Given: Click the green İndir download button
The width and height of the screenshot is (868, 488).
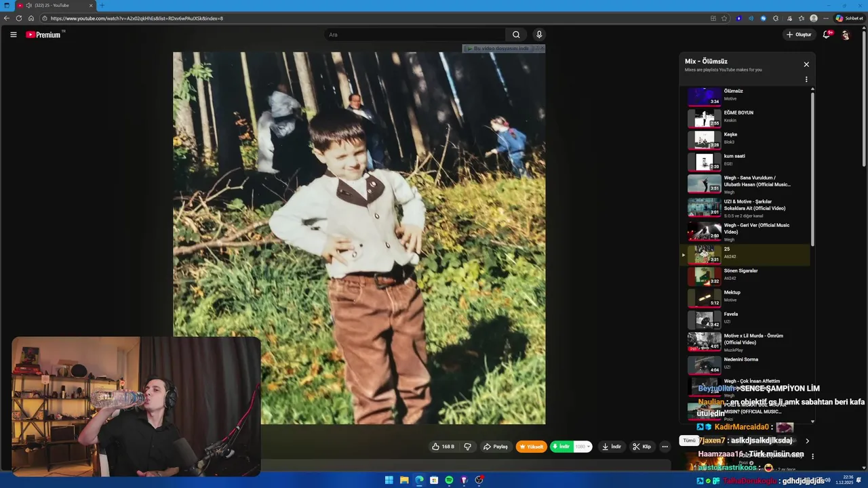Looking at the screenshot, I should 561,447.
